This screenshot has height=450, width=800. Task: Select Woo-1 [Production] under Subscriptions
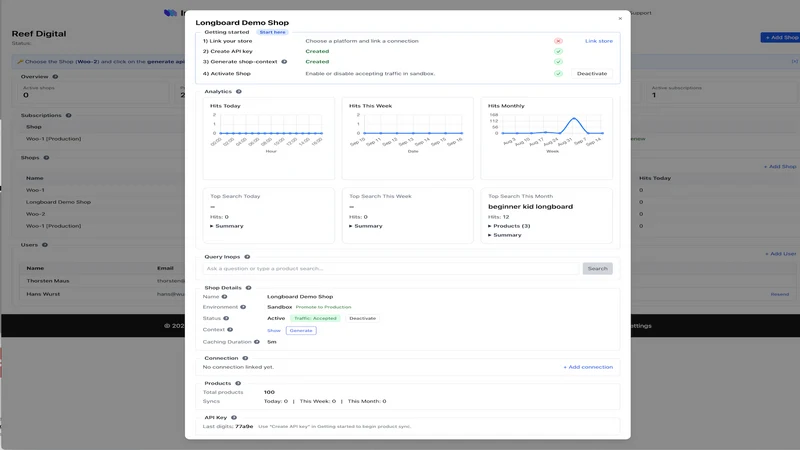tap(54, 139)
